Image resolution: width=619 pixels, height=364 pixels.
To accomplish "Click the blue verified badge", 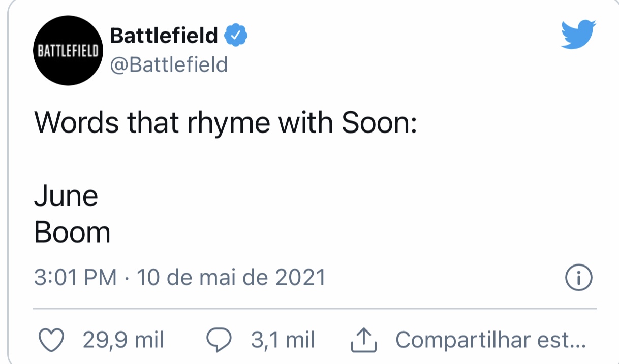I will tap(236, 35).
